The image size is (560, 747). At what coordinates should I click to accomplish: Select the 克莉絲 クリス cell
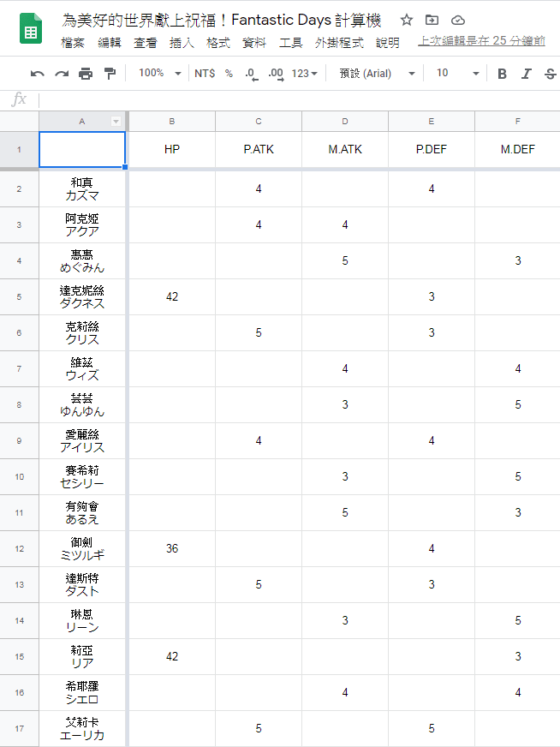pos(82,333)
